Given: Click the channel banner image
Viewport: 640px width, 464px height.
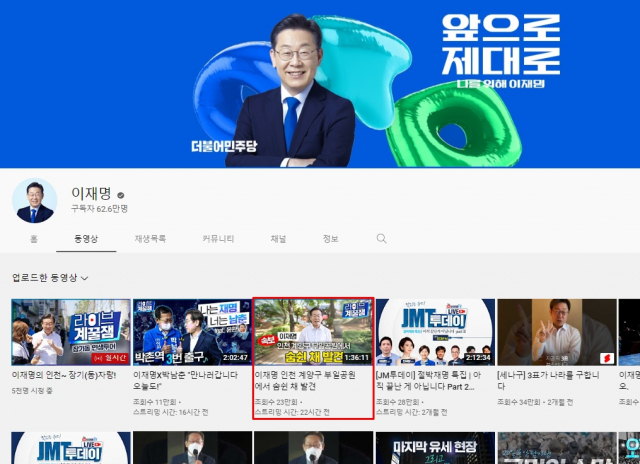Looking at the screenshot, I should point(320,84).
